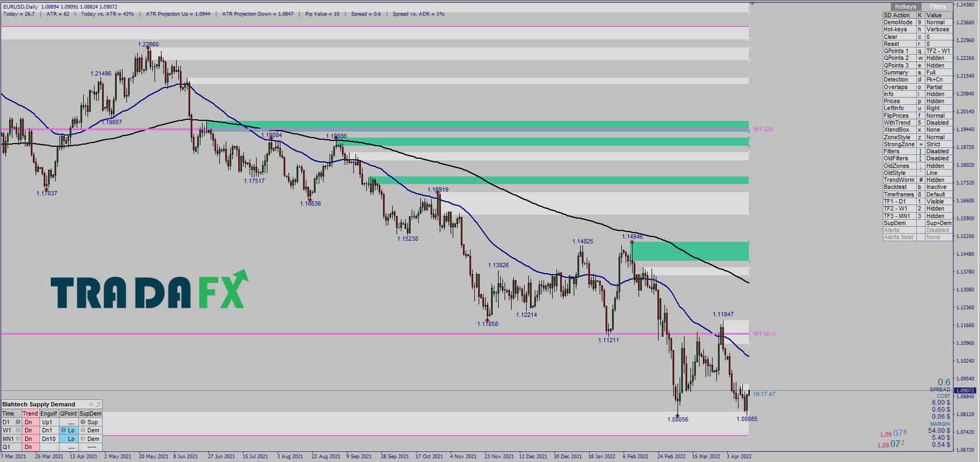This screenshot has width=980, height=462.
Task: Click the move icon in Blahtech panel header
Action: click(x=91, y=404)
